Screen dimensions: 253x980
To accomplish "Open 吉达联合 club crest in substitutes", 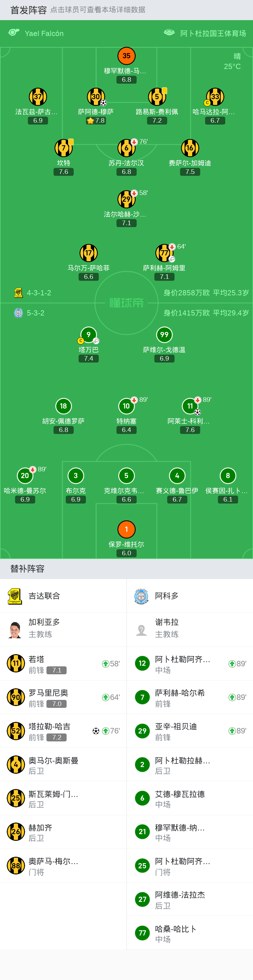I will (x=15, y=596).
